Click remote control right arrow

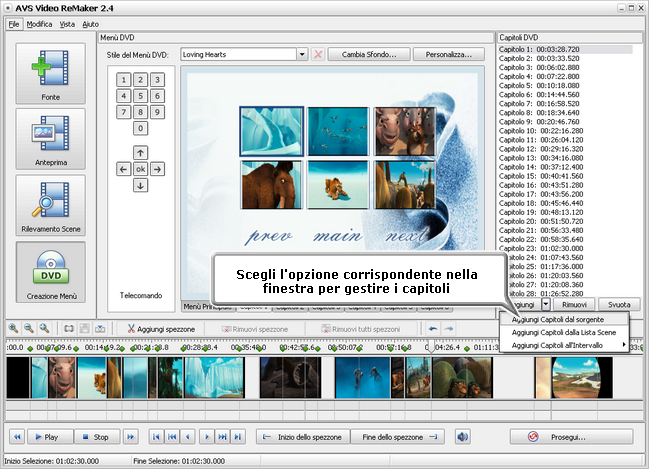(x=157, y=169)
